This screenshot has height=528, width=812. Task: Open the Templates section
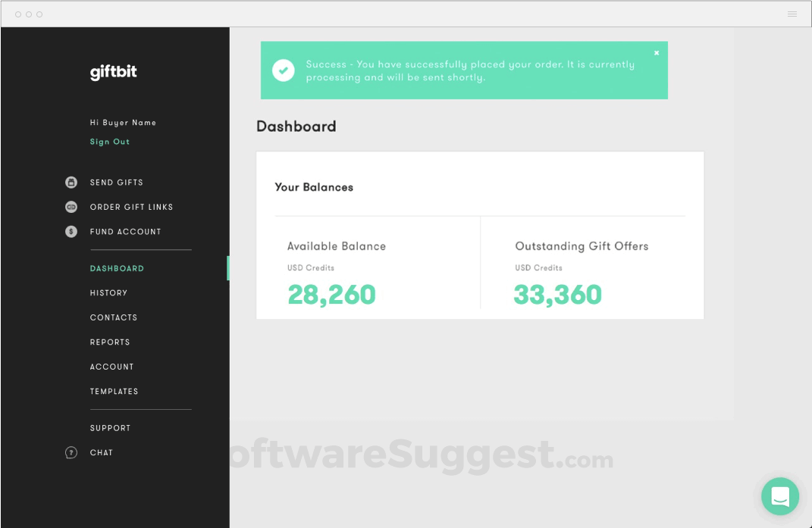114,391
